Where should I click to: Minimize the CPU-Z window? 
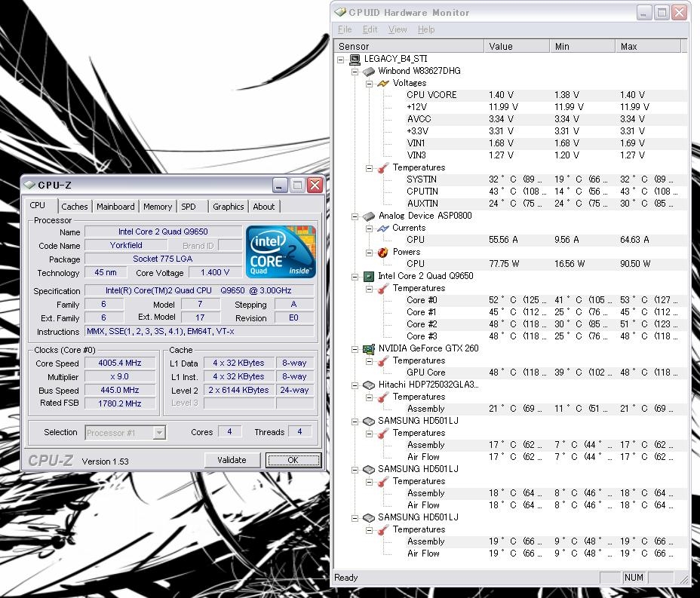click(x=279, y=185)
